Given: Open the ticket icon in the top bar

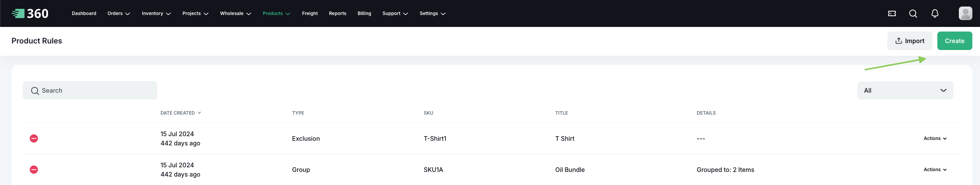Looking at the screenshot, I should 892,13.
